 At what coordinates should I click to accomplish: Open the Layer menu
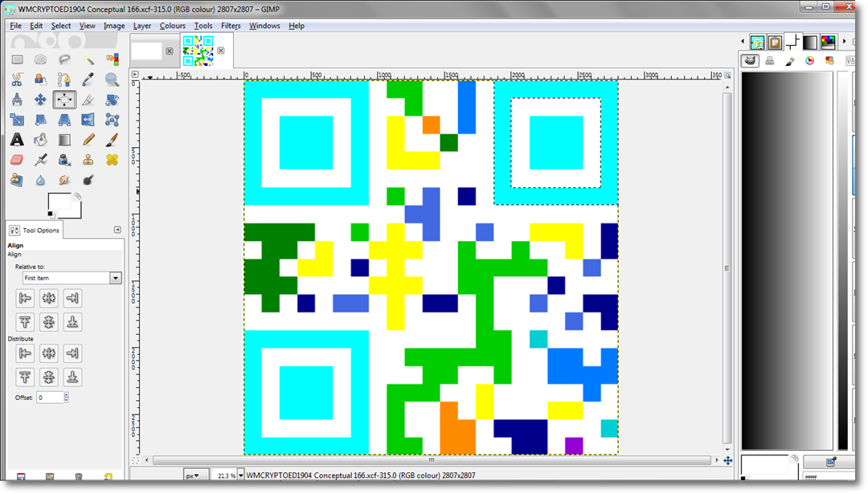142,26
